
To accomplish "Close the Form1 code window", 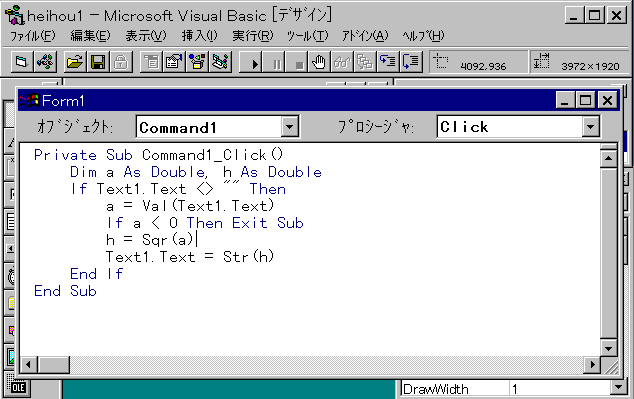I will coord(607,100).
